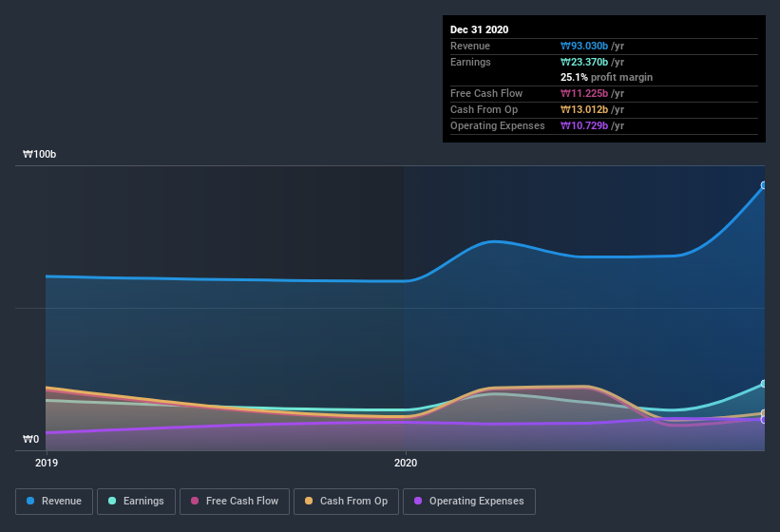Click the 2020 x-axis label

point(406,463)
